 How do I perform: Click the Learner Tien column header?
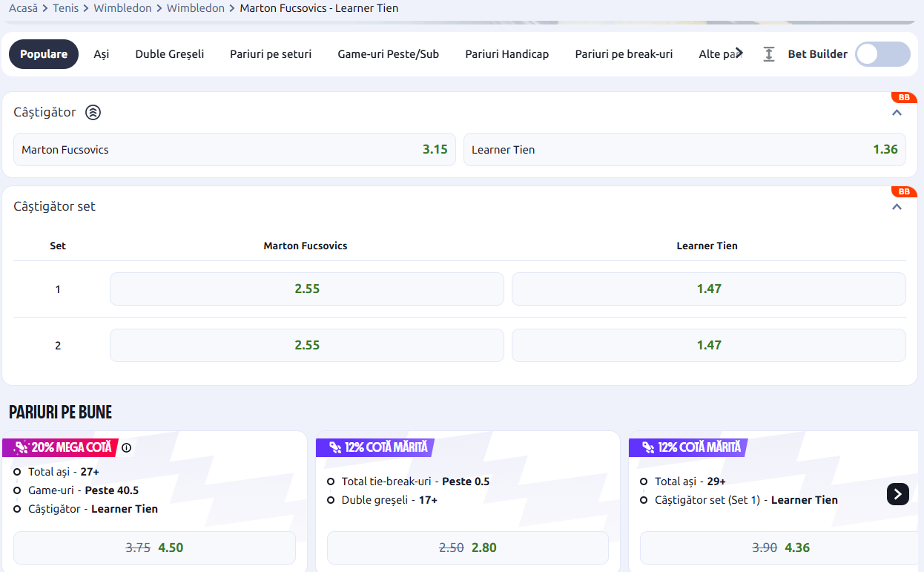point(707,246)
